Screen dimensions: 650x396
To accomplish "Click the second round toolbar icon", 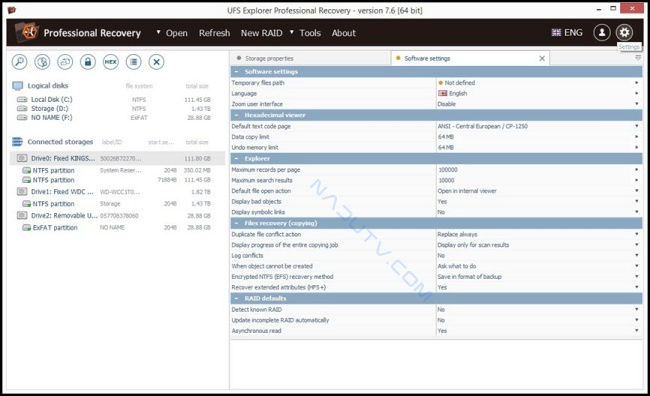I will [42, 62].
